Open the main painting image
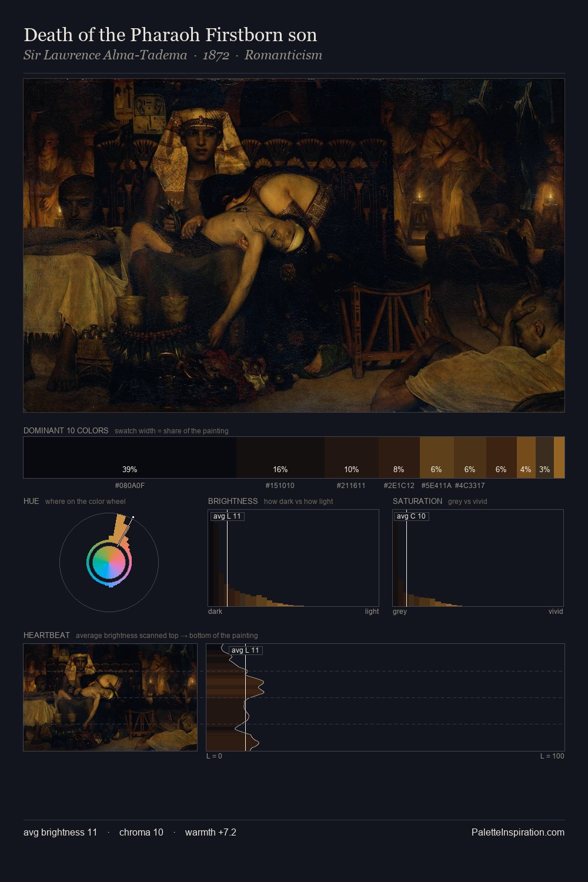 pyautogui.click(x=294, y=245)
